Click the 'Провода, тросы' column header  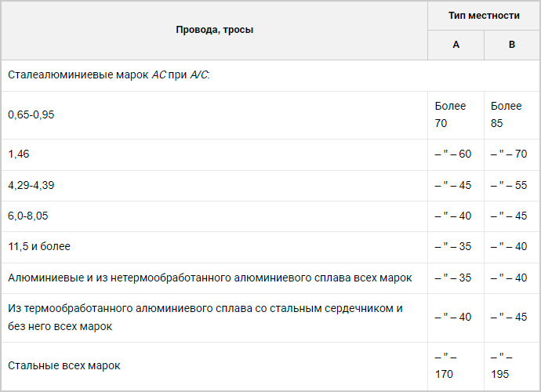click(x=214, y=30)
